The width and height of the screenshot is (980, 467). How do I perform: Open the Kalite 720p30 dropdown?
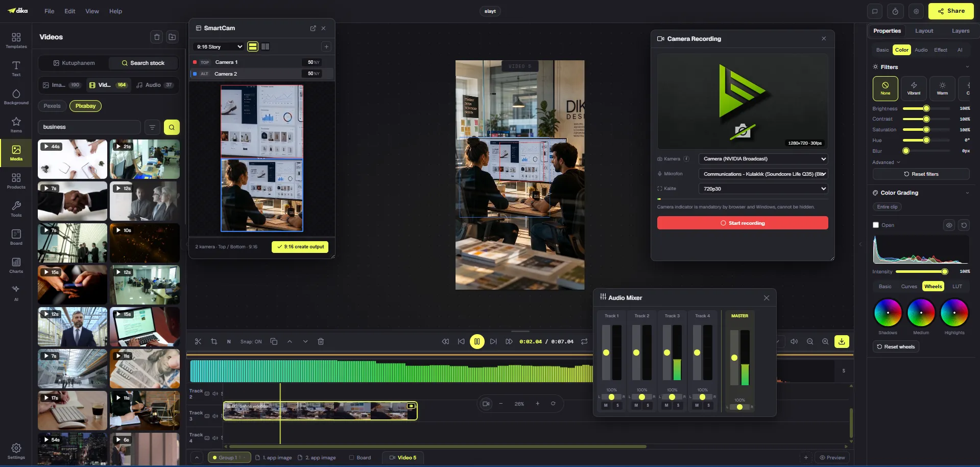pos(763,189)
